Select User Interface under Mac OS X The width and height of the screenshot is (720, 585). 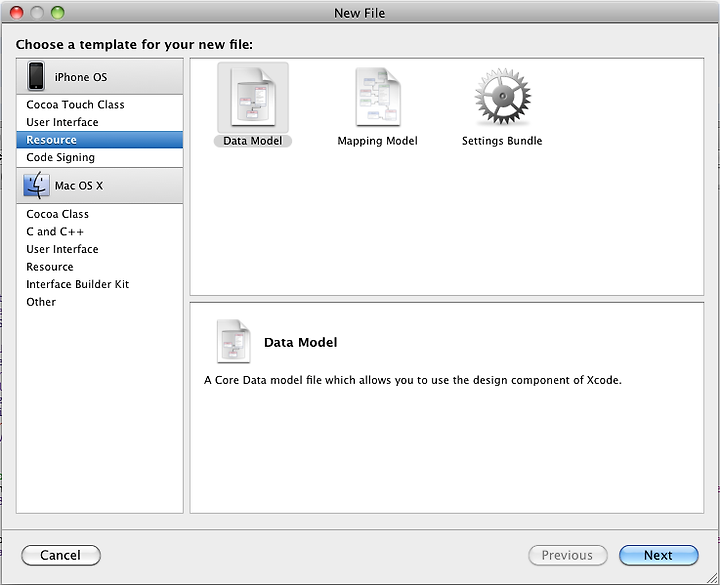pos(100,249)
